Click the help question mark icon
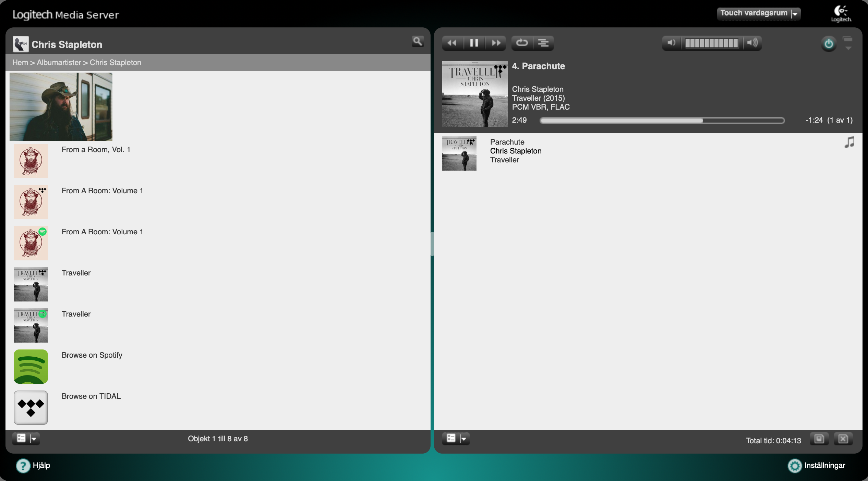Image resolution: width=868 pixels, height=481 pixels. 23,466
